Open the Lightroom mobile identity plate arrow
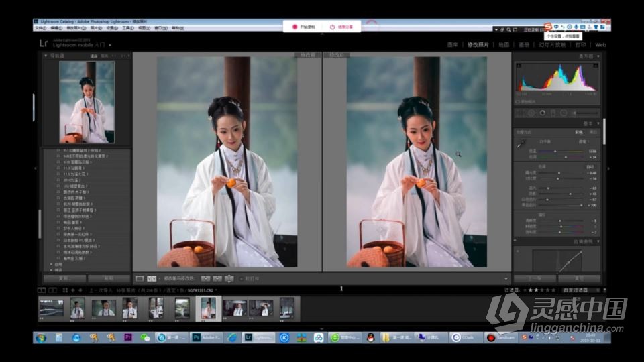The image size is (644, 362). click(x=110, y=45)
